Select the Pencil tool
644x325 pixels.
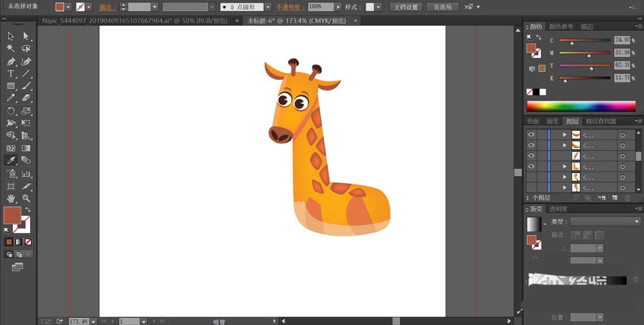(x=11, y=98)
